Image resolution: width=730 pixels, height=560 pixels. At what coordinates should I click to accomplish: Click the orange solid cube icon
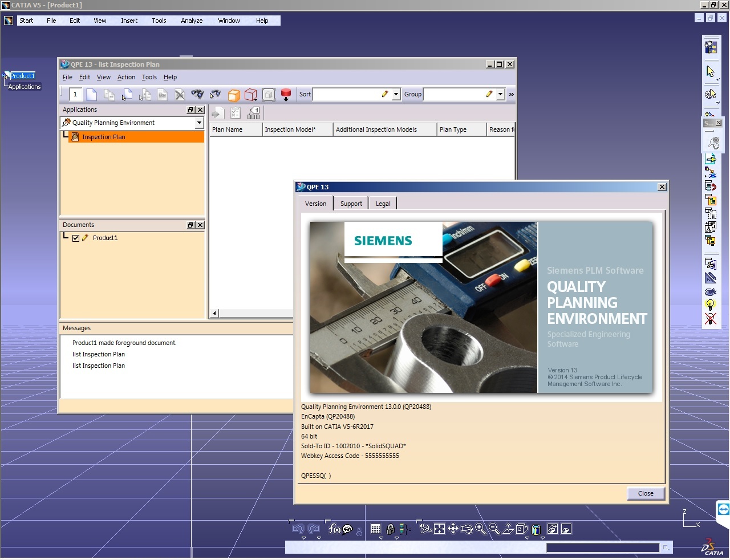234,95
